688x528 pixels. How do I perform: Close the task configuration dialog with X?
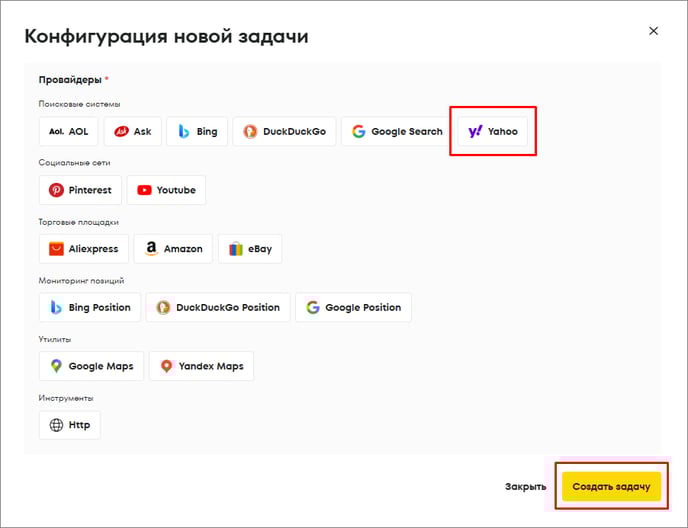(653, 31)
